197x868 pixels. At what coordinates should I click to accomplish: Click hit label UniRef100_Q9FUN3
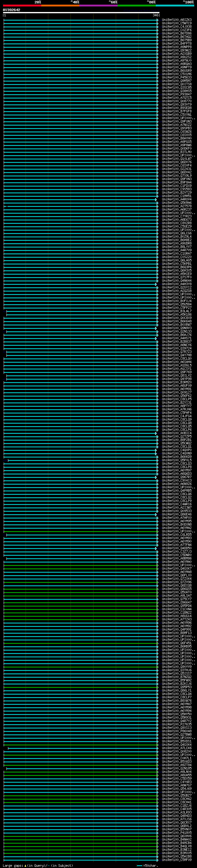[177, 121]
